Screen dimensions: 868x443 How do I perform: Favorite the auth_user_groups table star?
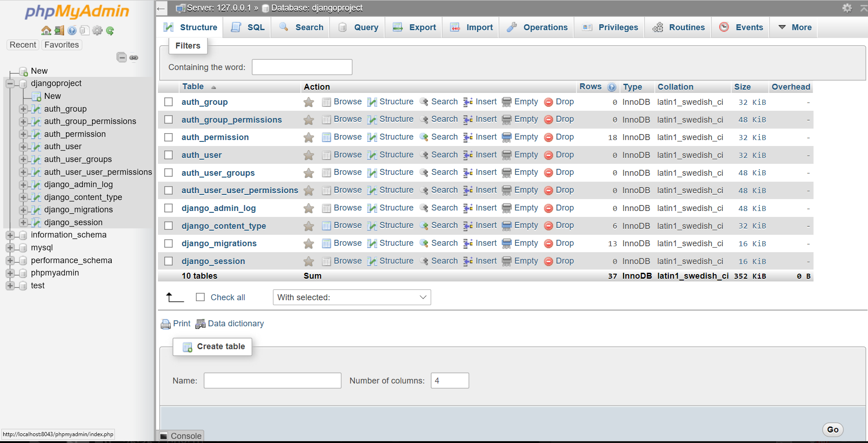(x=309, y=173)
